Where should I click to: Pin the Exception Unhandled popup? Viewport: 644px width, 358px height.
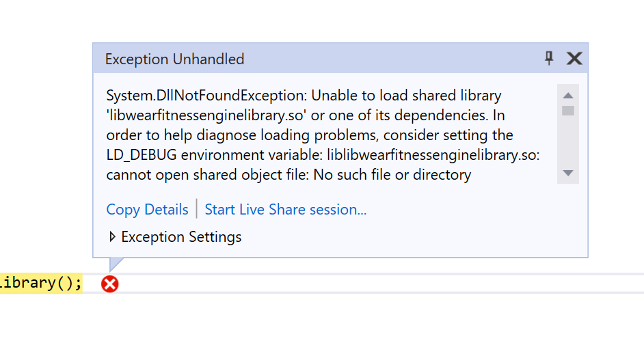click(548, 59)
